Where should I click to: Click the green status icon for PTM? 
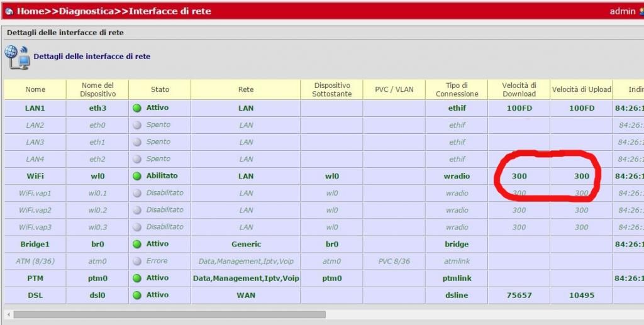click(x=137, y=278)
